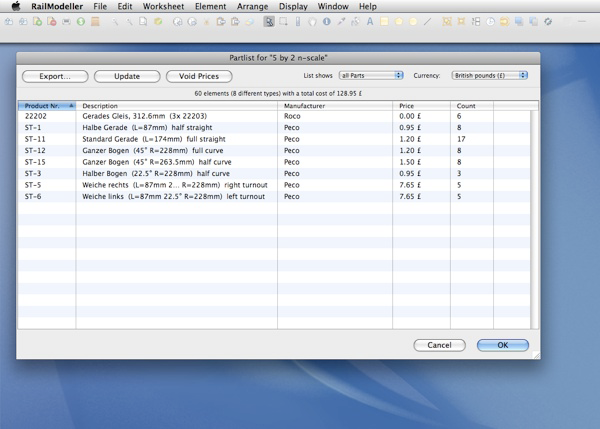Select the arrow pointer selection tool
This screenshot has height=429, width=600.
tap(269, 21)
